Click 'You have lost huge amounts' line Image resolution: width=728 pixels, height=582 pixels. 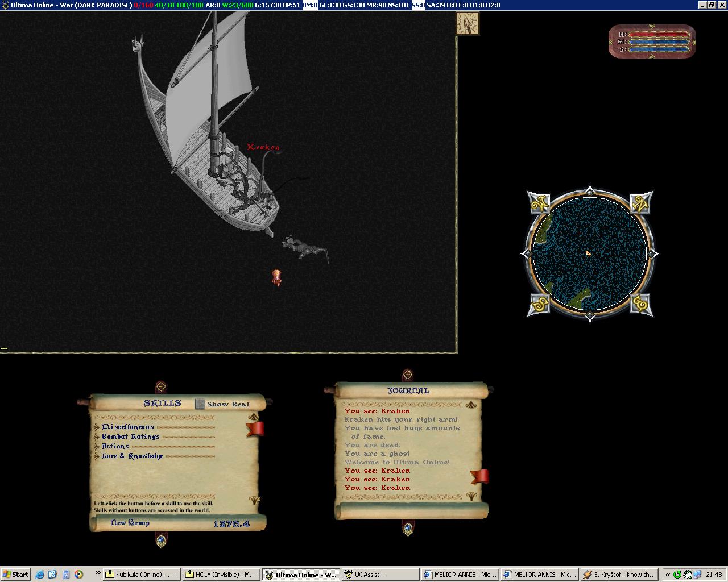pyautogui.click(x=402, y=428)
